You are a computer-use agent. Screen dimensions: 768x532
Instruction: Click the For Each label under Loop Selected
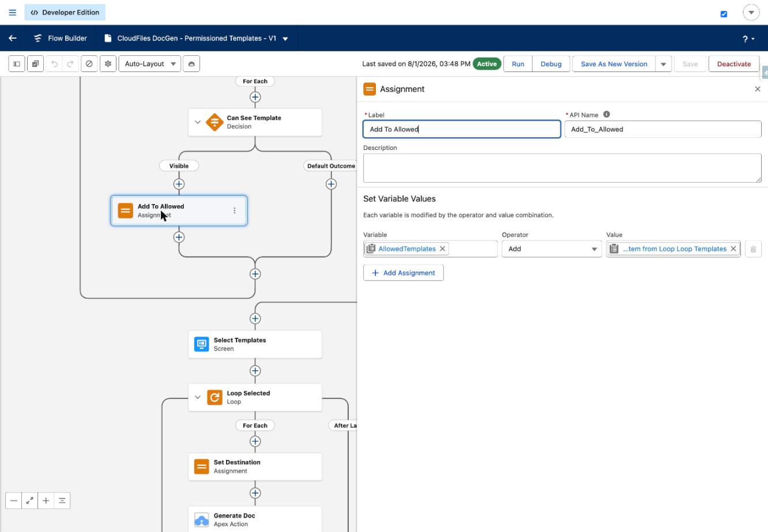click(x=255, y=425)
